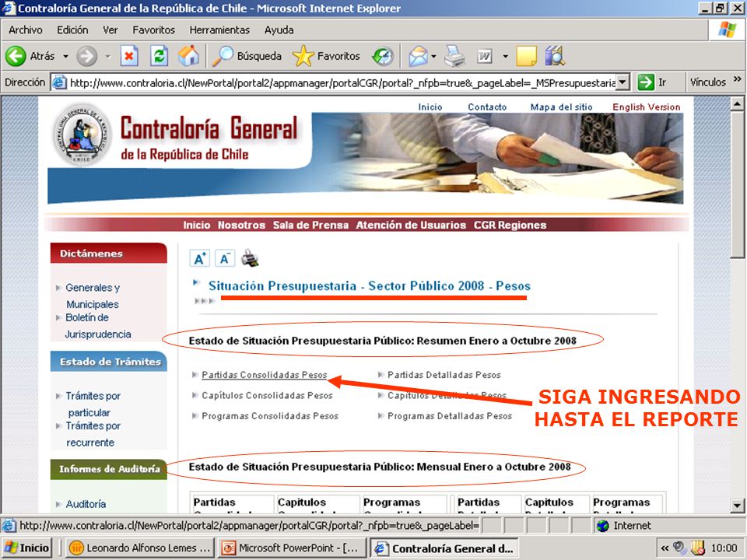Decrease font size with A- icon
The image size is (747, 560).
(x=224, y=258)
